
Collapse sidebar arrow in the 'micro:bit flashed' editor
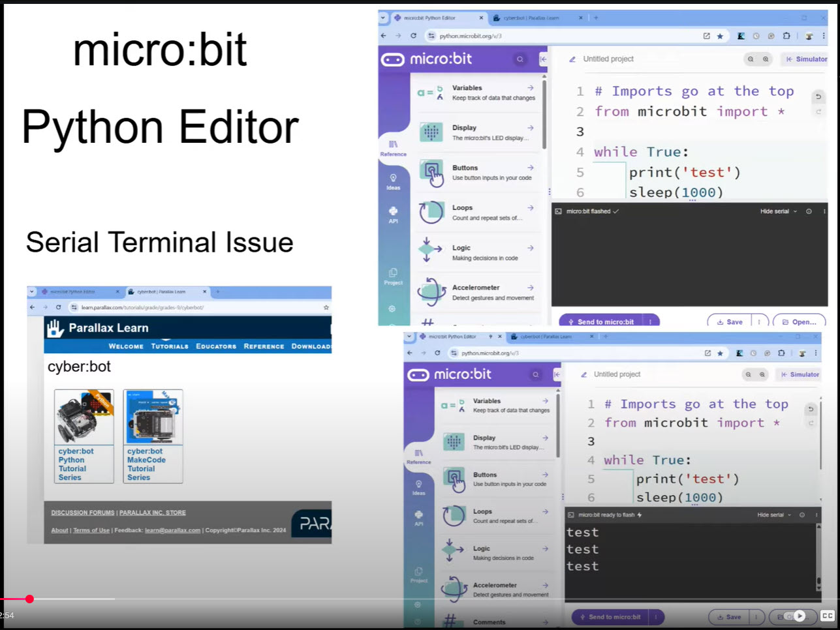click(x=543, y=59)
